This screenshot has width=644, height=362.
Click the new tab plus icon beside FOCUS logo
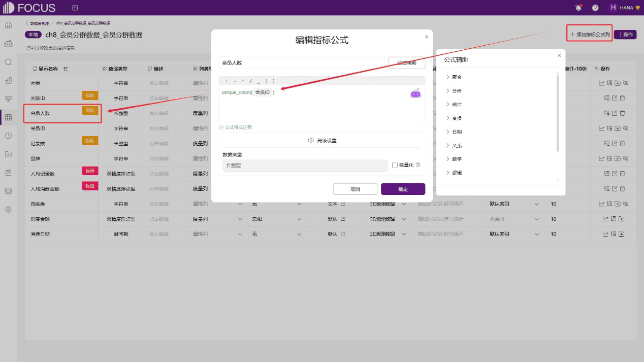[x=75, y=8]
